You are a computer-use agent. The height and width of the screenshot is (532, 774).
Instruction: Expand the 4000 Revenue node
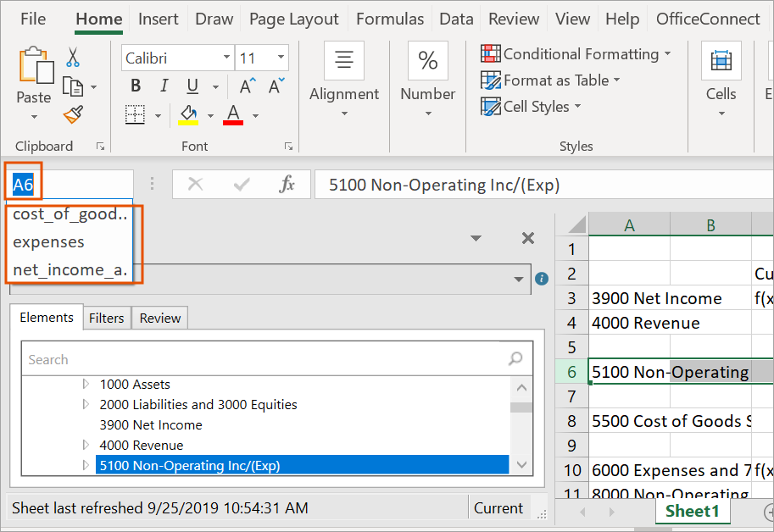click(x=86, y=446)
